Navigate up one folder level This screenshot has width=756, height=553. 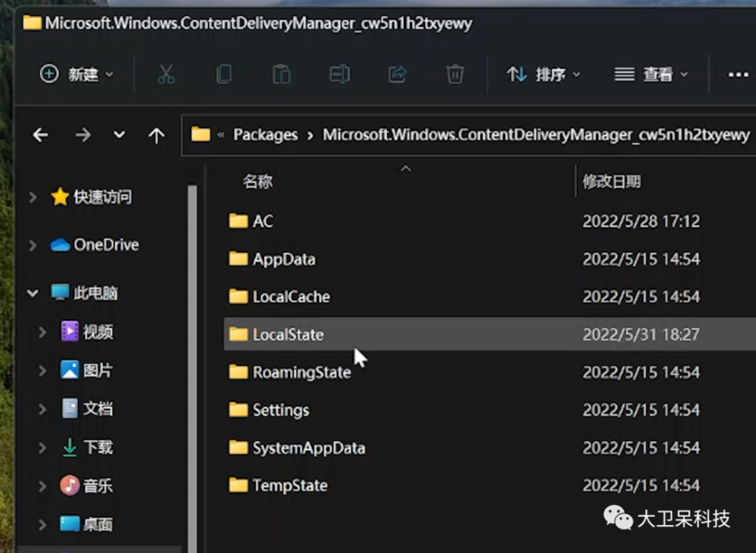pyautogui.click(x=156, y=135)
